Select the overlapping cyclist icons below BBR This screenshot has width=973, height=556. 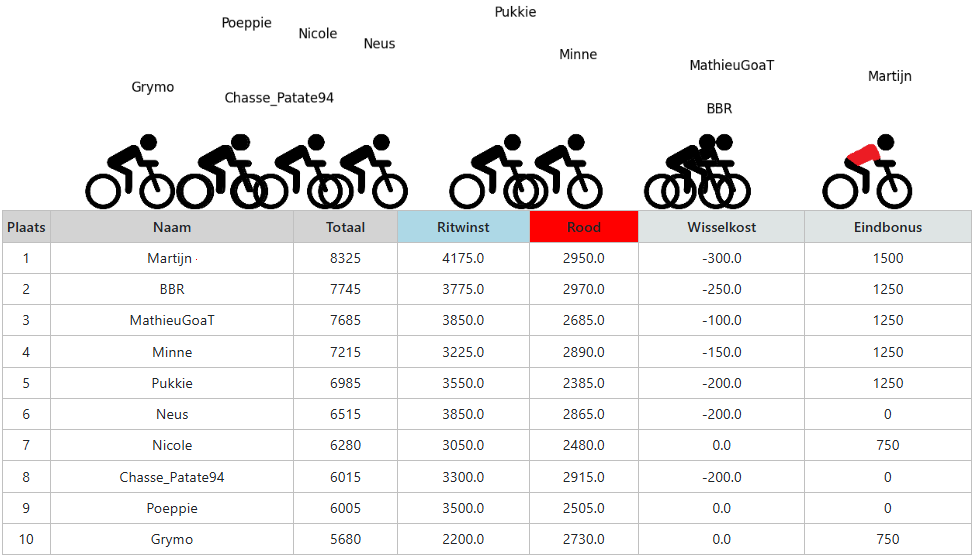697,171
